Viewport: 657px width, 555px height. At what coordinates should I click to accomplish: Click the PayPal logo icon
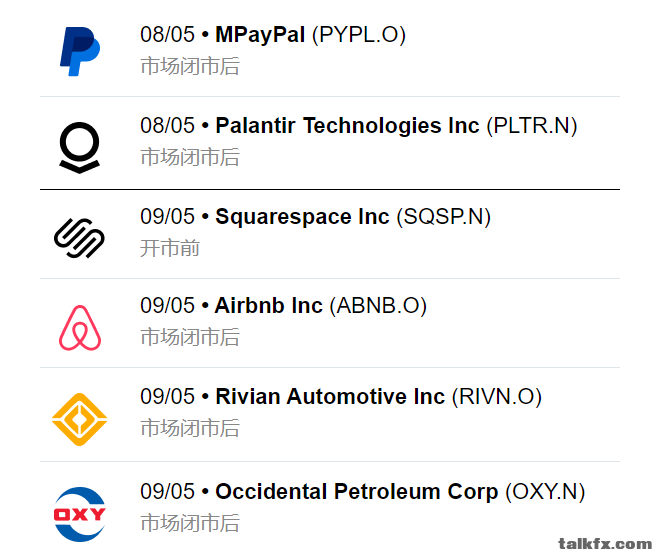(80, 52)
